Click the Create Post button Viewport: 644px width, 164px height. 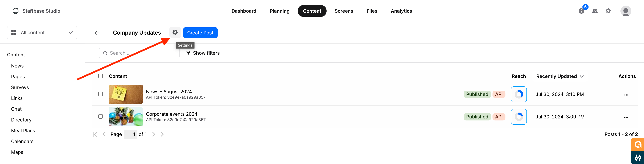(x=200, y=33)
